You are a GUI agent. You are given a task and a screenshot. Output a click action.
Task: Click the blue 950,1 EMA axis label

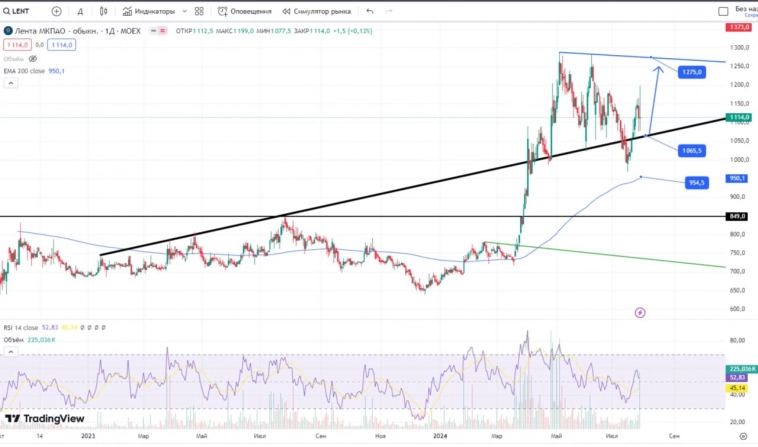(x=737, y=178)
